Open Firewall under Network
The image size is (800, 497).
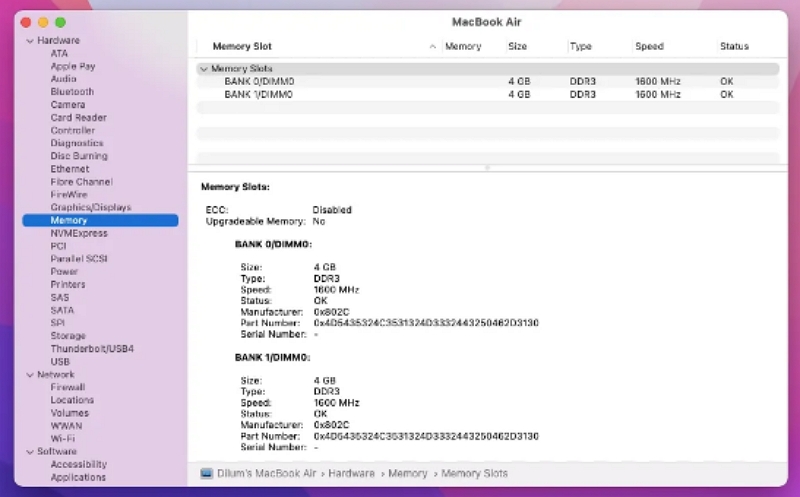[68, 388]
